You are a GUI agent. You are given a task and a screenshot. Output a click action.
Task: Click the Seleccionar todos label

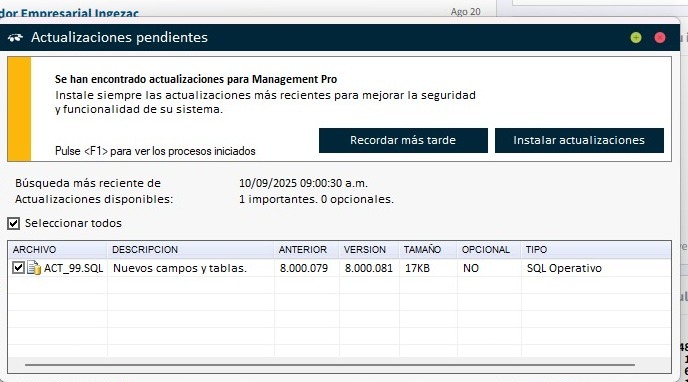click(x=73, y=223)
